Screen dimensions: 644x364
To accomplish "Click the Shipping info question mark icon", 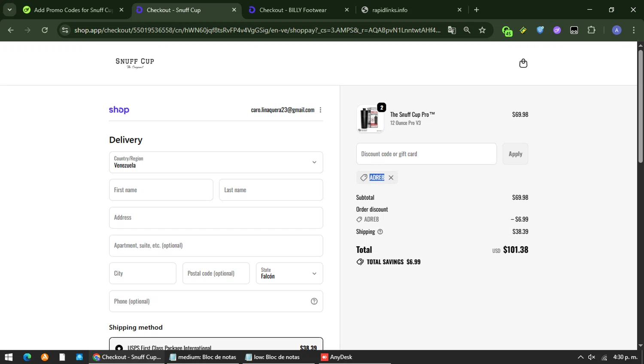I will tap(380, 232).
